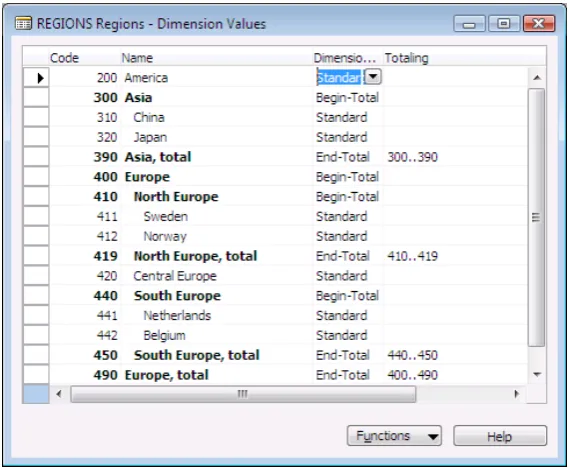Maximize the Dimension Values window
The width and height of the screenshot is (569, 470).
(504, 24)
